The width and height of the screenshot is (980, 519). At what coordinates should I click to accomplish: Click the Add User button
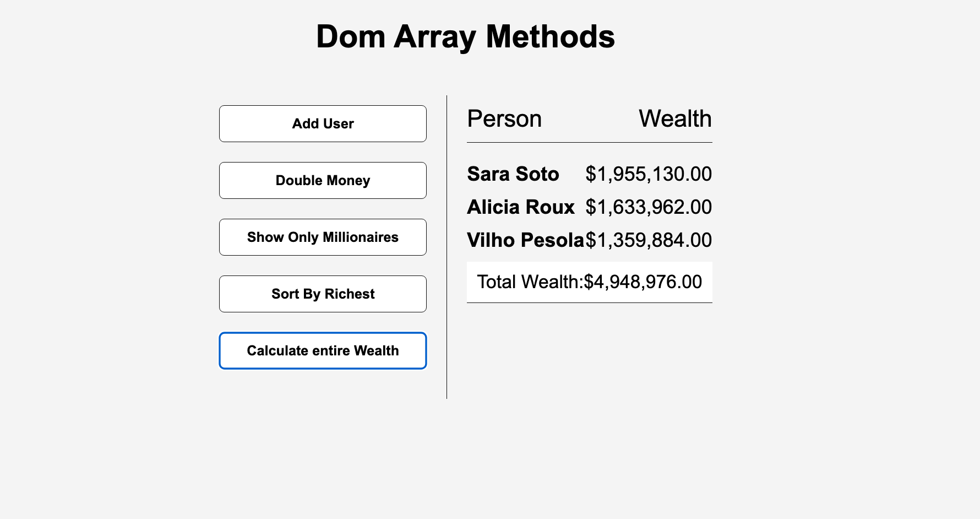[323, 123]
